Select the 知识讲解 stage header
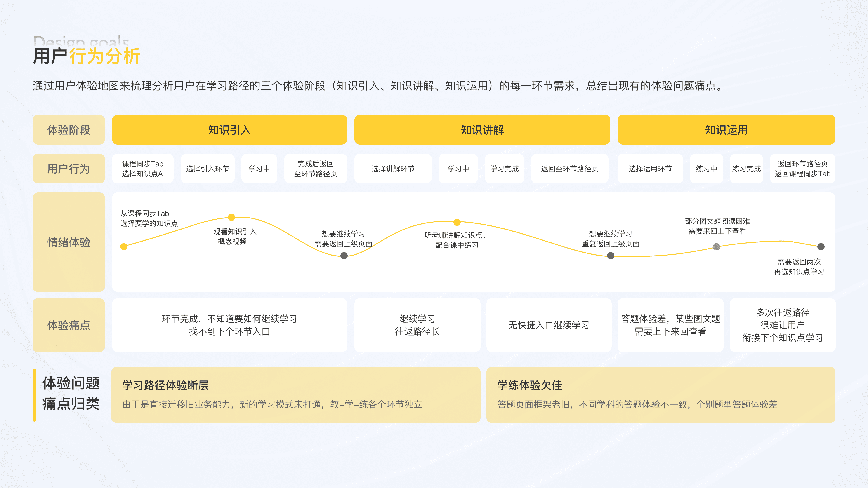 [x=482, y=130]
